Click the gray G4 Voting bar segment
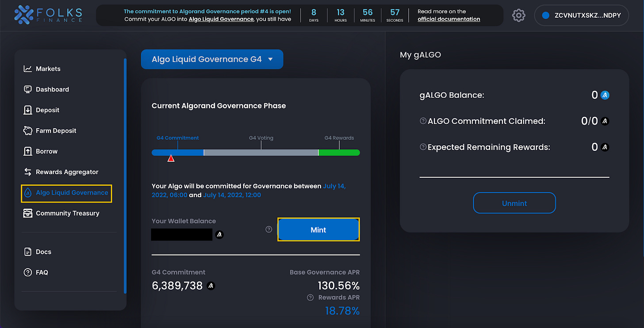The image size is (644, 328). click(x=261, y=153)
